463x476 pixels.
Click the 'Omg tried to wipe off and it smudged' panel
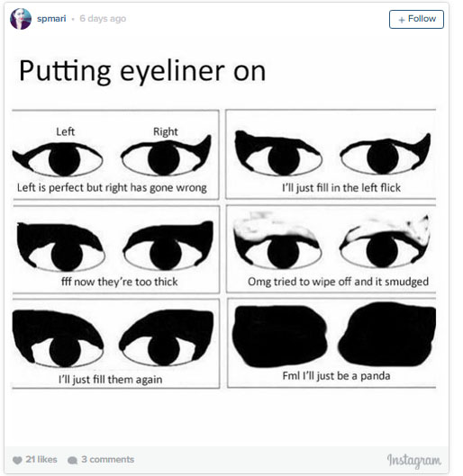(x=331, y=249)
